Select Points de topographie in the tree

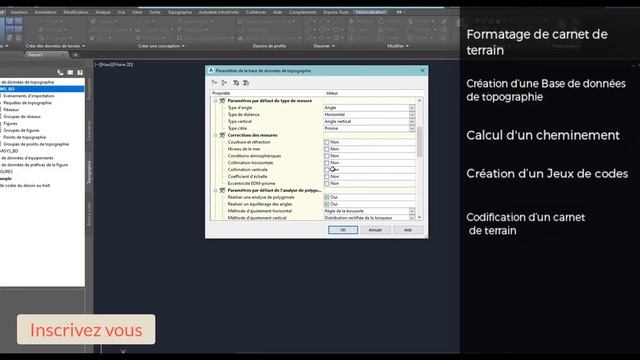pyautogui.click(x=24, y=138)
